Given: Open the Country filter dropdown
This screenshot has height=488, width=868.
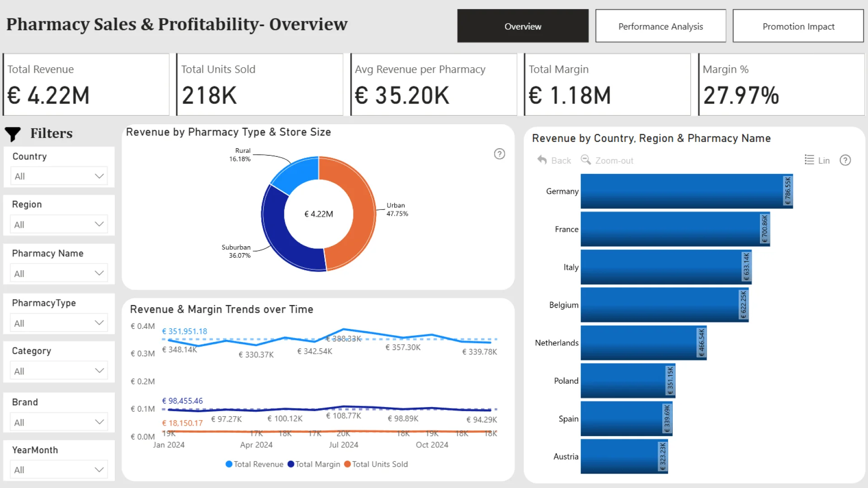Looking at the screenshot, I should click(59, 176).
